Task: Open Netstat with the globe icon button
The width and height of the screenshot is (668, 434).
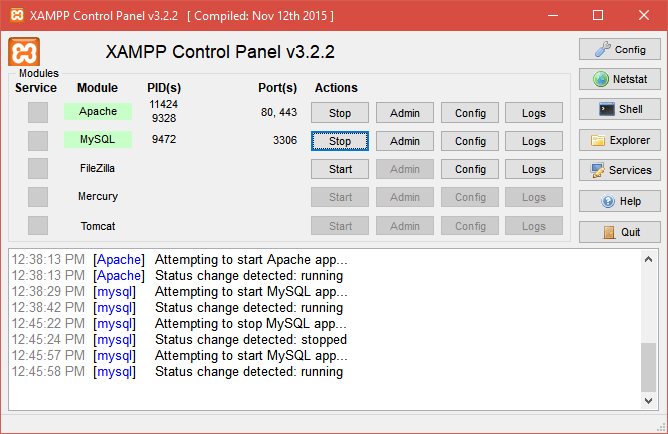Action: coord(619,79)
